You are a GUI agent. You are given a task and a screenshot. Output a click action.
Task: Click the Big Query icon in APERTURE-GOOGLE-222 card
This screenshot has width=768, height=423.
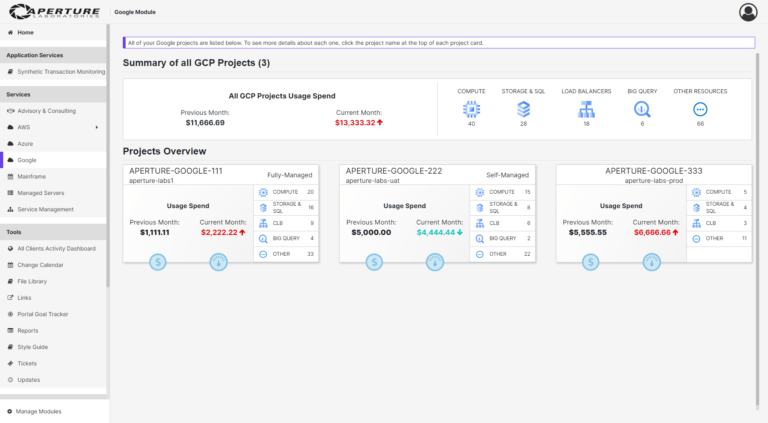click(x=480, y=238)
